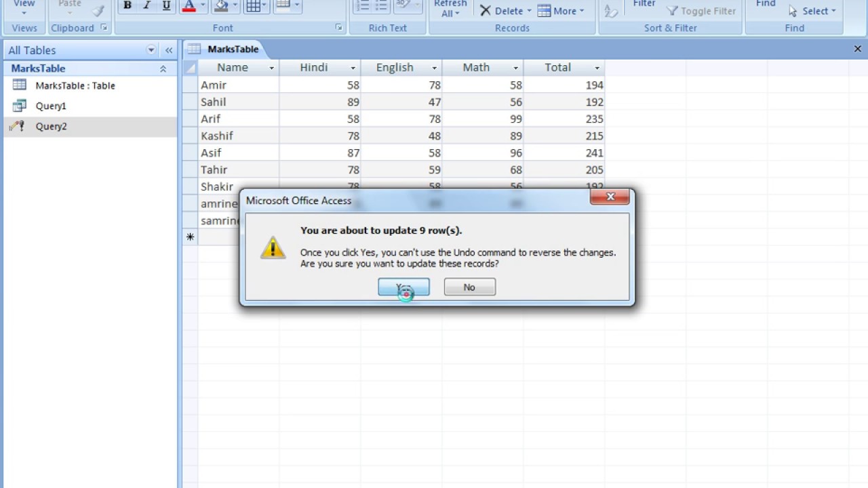Screen dimensions: 868x488
Task: Open the Math column filter arrow
Action: 515,68
